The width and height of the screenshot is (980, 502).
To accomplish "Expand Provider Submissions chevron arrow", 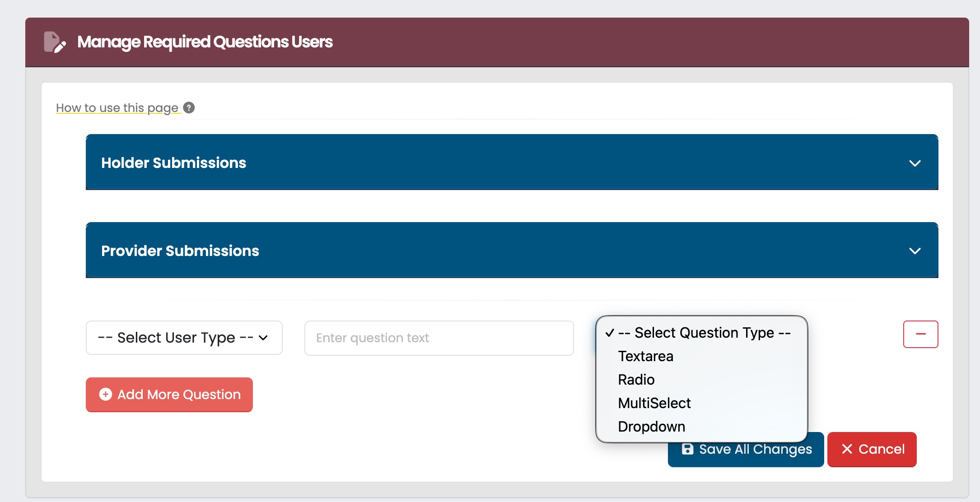I will click(x=915, y=251).
